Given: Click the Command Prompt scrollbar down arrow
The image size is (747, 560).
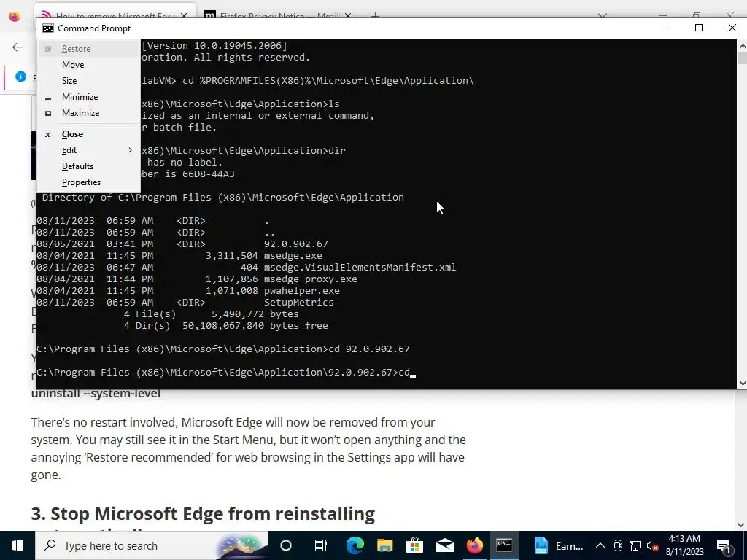Looking at the screenshot, I should click(742, 384).
